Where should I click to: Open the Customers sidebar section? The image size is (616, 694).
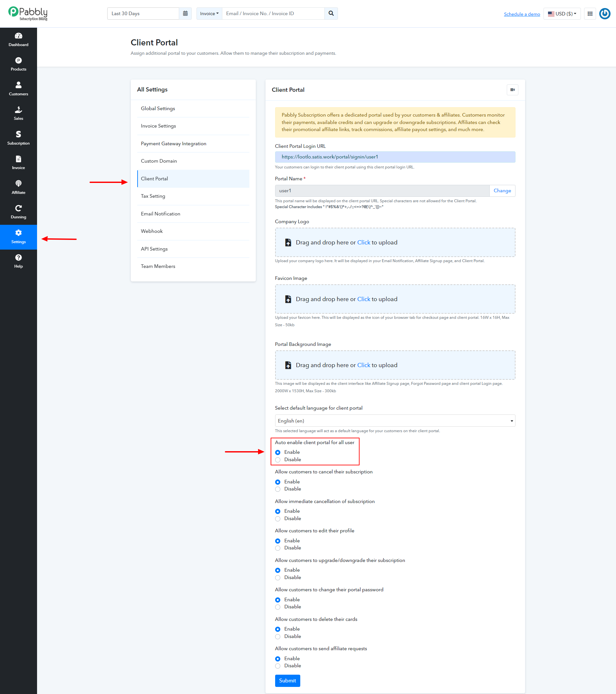[18, 89]
